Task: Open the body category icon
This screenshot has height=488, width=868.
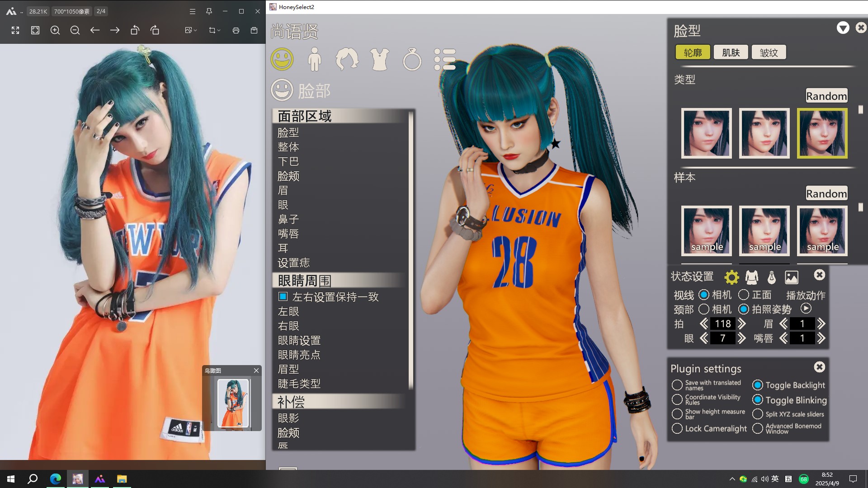Action: pyautogui.click(x=314, y=59)
